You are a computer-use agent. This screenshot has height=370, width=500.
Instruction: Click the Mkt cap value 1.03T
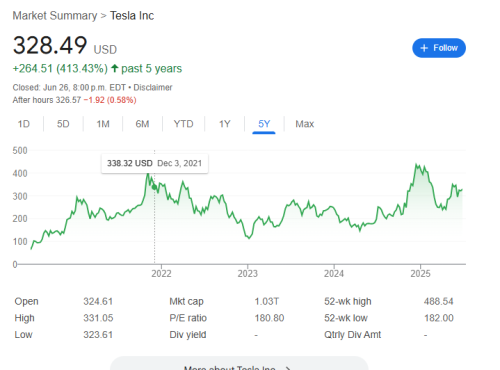267,301
